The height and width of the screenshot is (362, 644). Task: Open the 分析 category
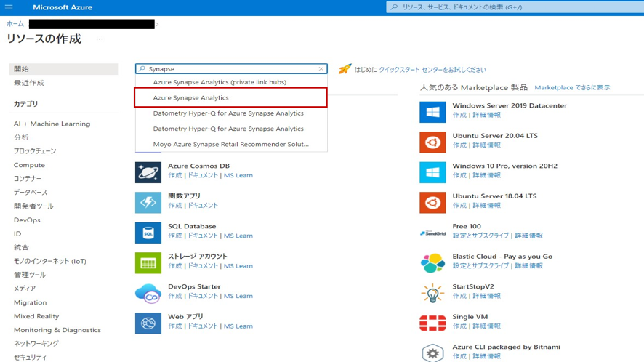coord(21,137)
